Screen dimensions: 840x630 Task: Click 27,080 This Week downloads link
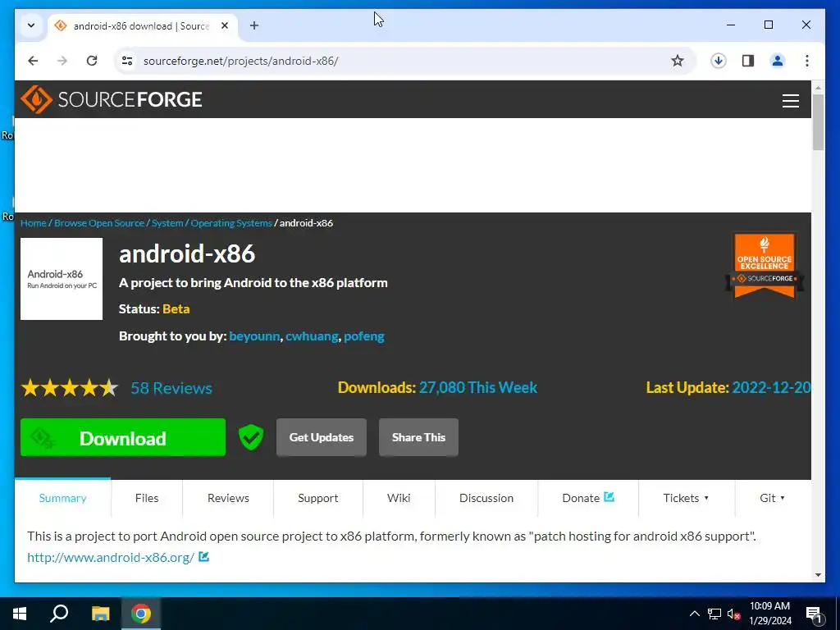point(478,387)
